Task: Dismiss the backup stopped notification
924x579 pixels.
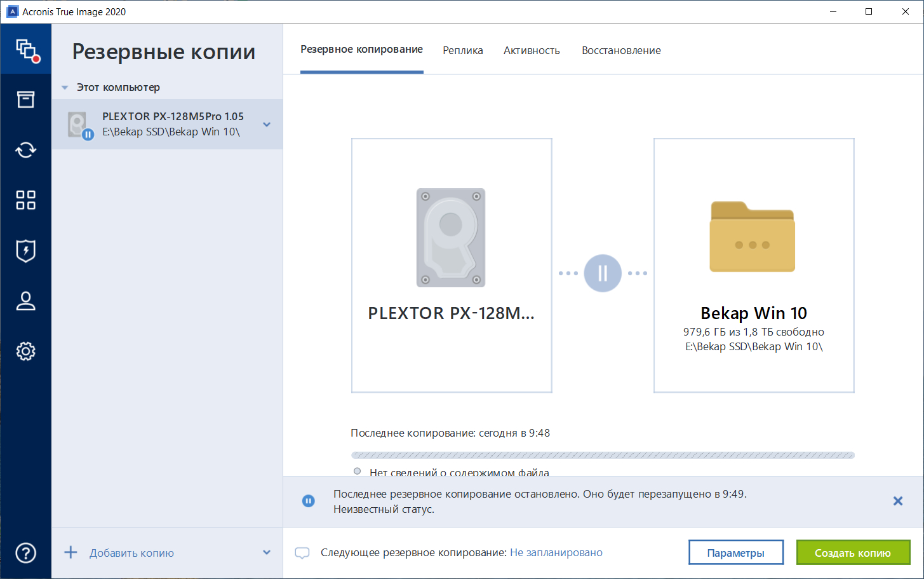Action: pos(898,501)
